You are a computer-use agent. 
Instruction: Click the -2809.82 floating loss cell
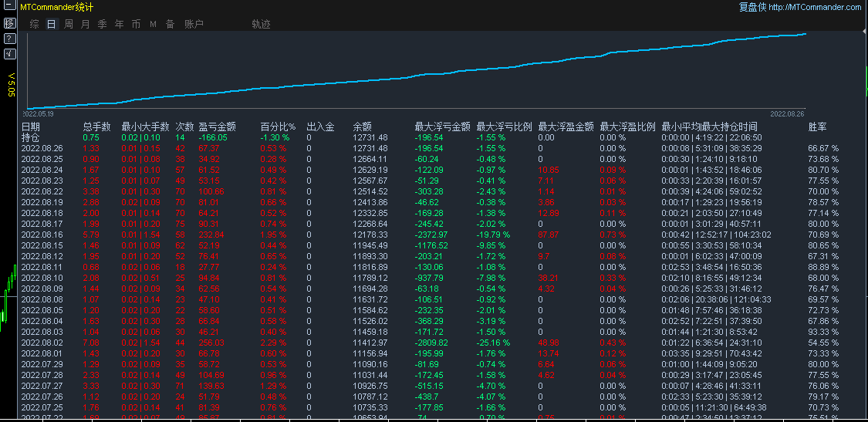(x=433, y=343)
